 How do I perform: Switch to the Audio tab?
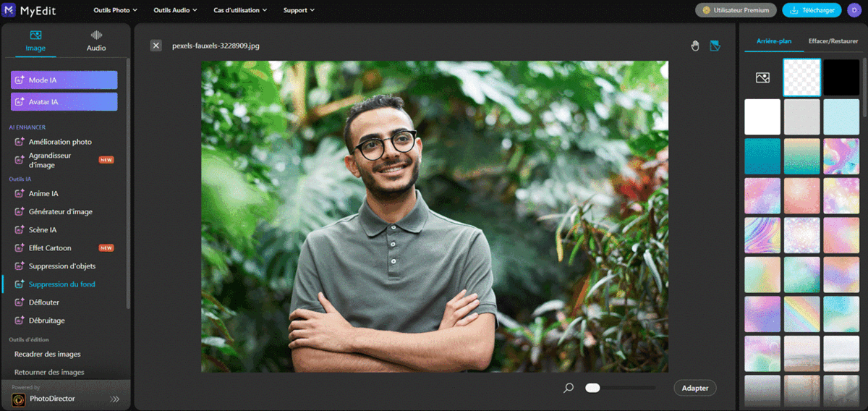click(x=96, y=41)
